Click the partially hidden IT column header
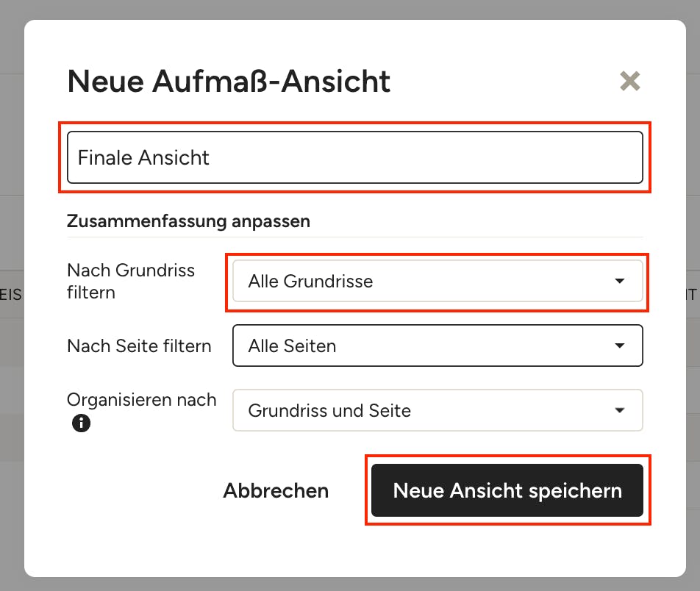Viewport: 700px width, 591px height. (x=691, y=295)
